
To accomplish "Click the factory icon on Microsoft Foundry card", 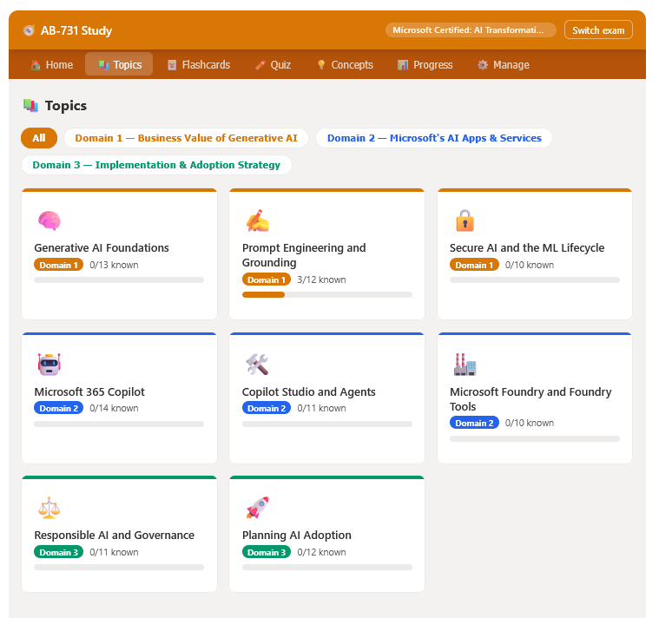I will pos(465,365).
